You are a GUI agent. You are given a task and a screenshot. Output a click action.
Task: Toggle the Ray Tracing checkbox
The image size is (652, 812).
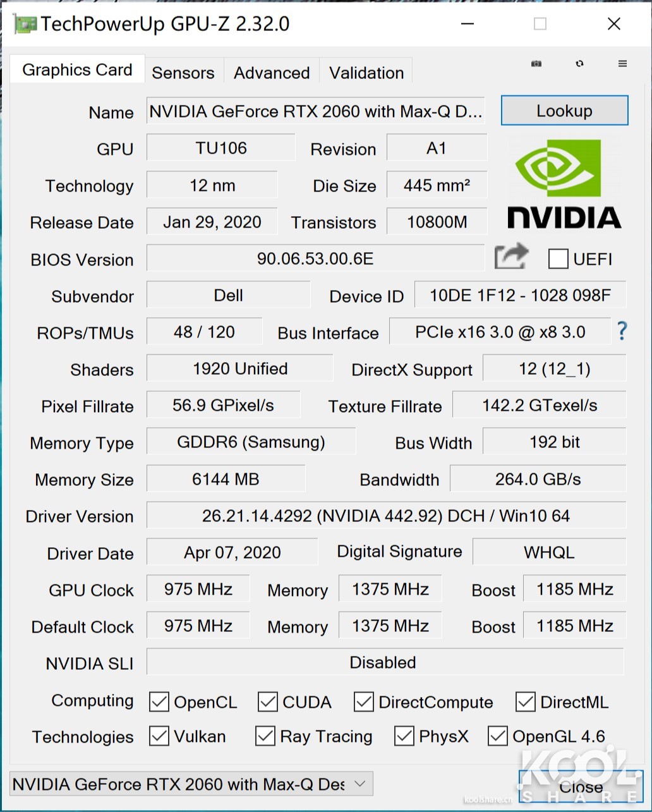pyautogui.click(x=266, y=736)
